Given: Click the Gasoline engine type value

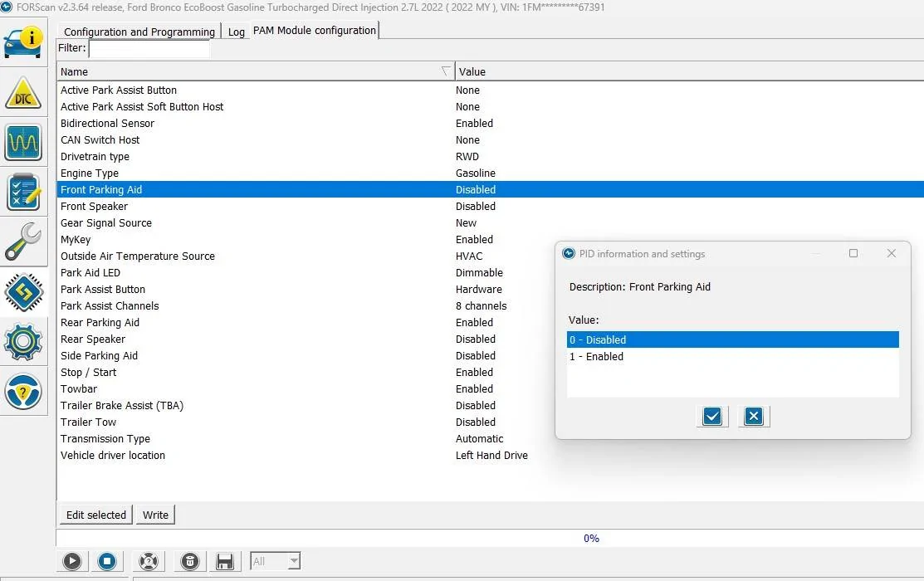Looking at the screenshot, I should [475, 173].
